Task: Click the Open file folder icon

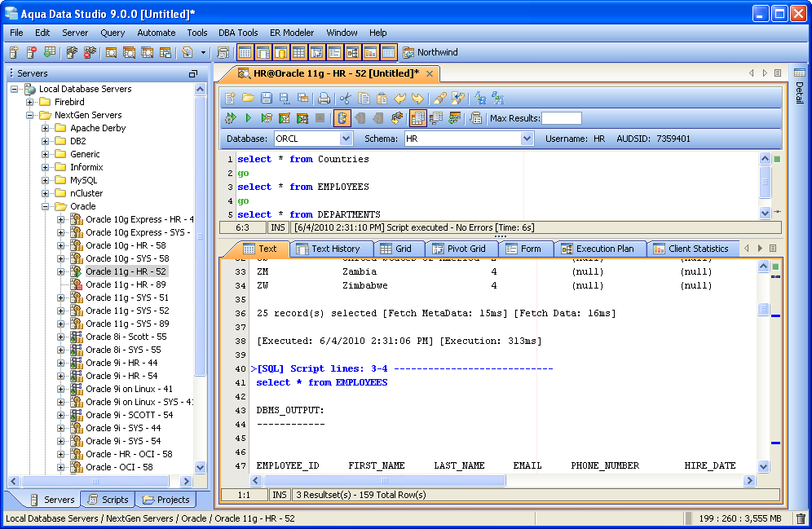Action: tap(248, 98)
